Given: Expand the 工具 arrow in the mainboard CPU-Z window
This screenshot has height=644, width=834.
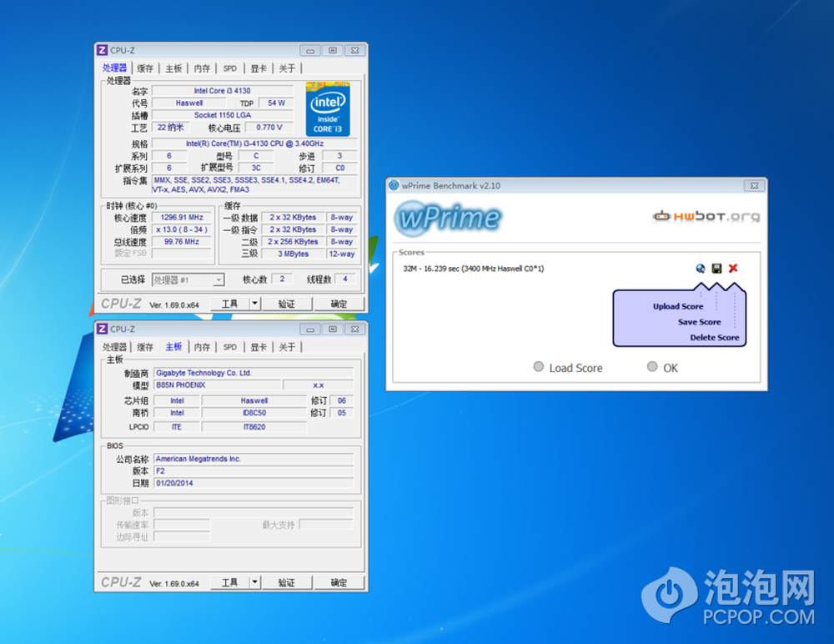Looking at the screenshot, I should (254, 582).
